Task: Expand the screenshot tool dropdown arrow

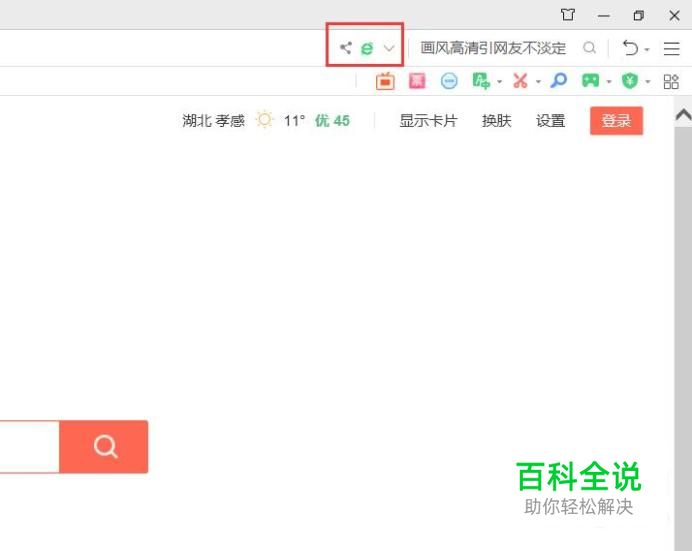Action: [538, 82]
